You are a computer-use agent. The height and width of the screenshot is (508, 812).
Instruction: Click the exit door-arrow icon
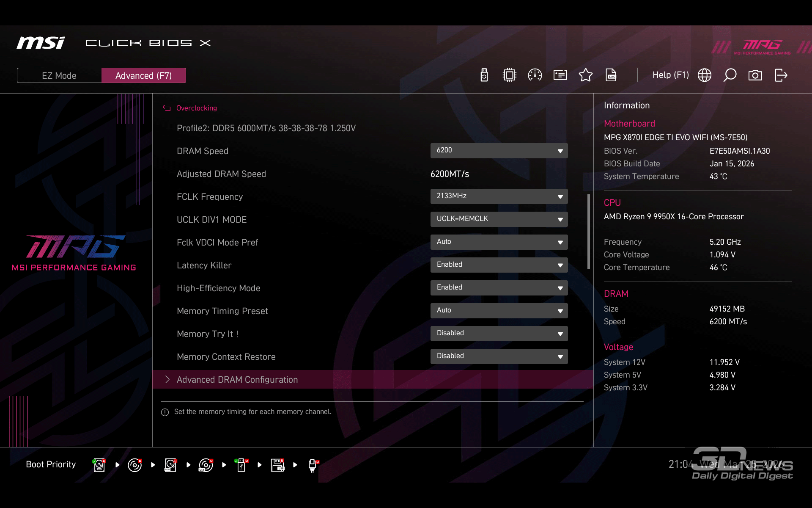781,75
